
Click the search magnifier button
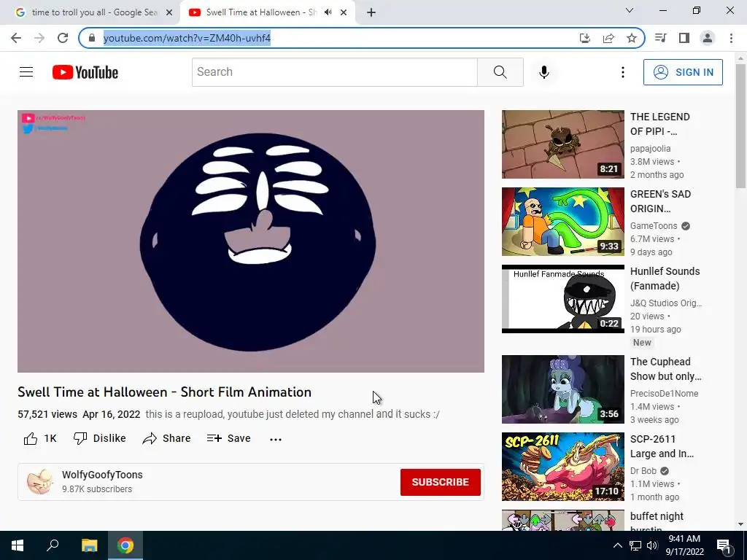[500, 72]
